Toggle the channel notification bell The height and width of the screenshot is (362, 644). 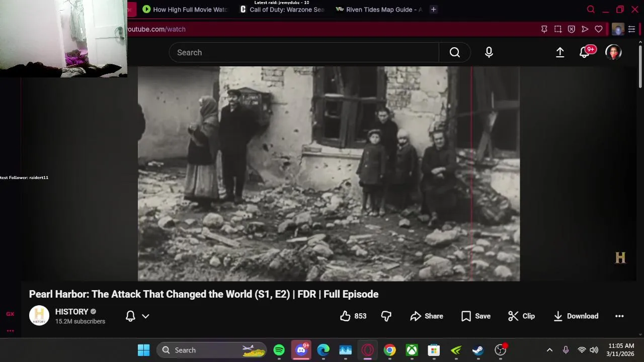[x=130, y=316]
